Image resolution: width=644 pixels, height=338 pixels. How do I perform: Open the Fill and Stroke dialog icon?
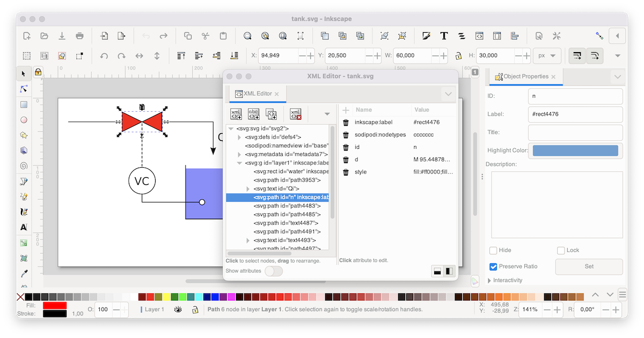pyautogui.click(x=426, y=35)
